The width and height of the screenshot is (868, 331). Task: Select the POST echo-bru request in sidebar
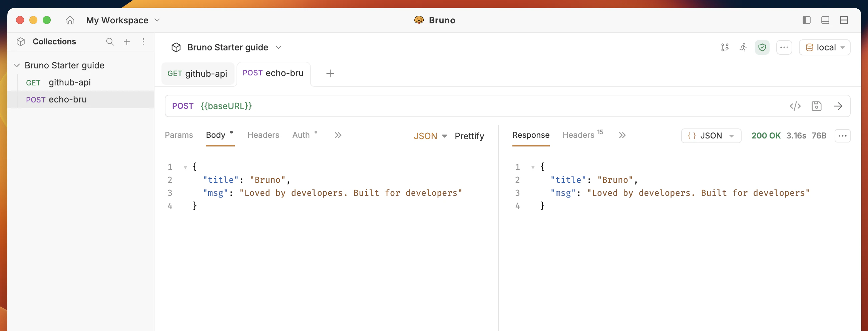(81, 100)
